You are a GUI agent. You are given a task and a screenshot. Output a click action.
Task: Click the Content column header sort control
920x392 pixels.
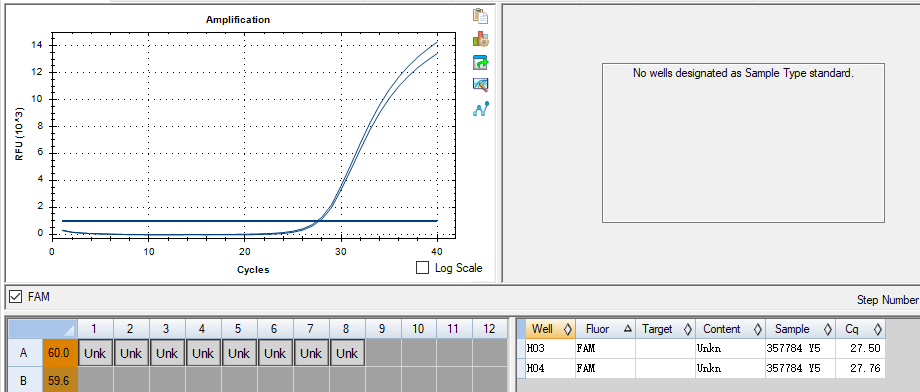tap(758, 329)
